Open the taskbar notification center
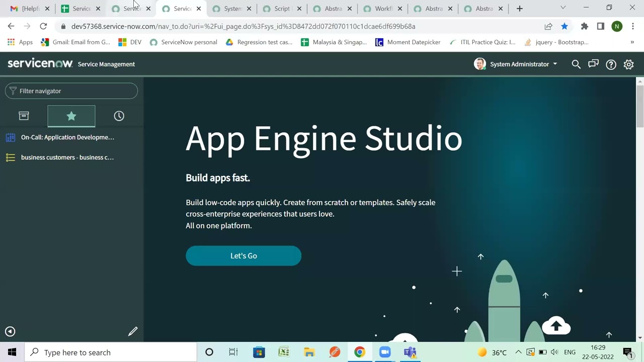 click(627, 352)
